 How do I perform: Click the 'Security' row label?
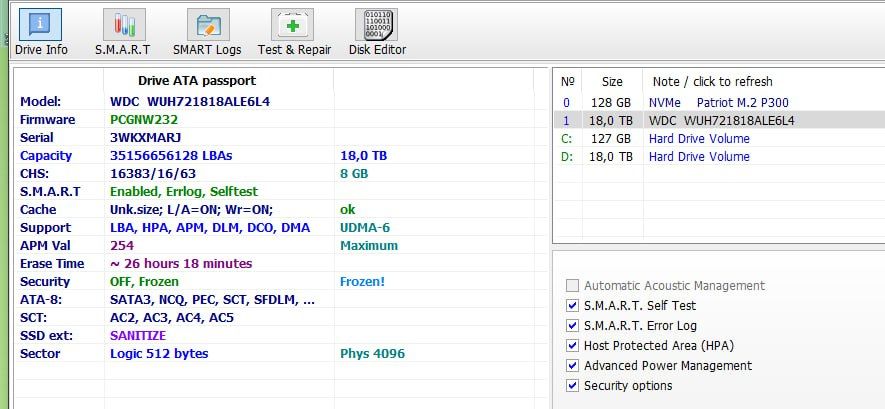45,282
